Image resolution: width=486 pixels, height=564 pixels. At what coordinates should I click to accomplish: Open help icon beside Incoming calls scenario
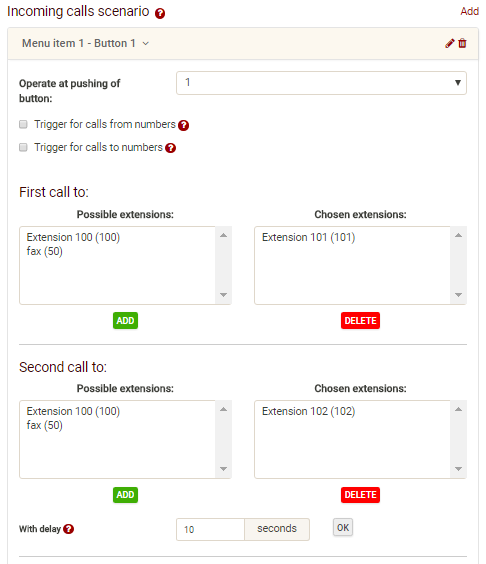click(160, 14)
